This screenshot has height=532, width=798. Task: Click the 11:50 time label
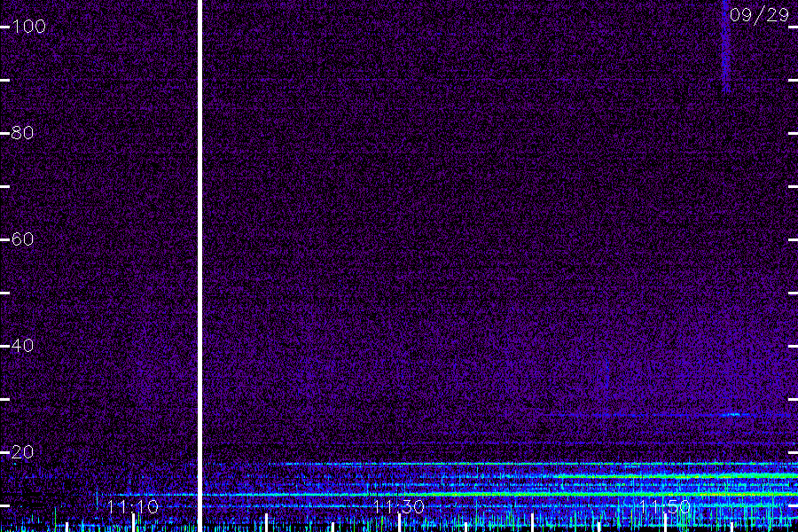pyautogui.click(x=665, y=507)
